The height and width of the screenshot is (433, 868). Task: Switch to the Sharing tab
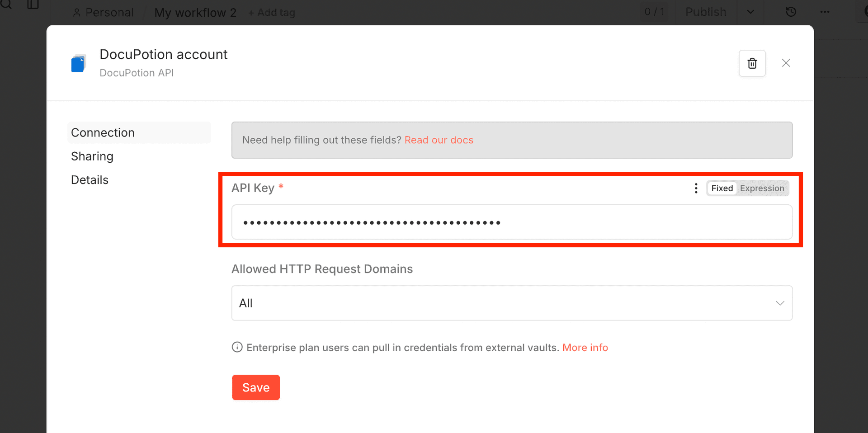tap(92, 156)
